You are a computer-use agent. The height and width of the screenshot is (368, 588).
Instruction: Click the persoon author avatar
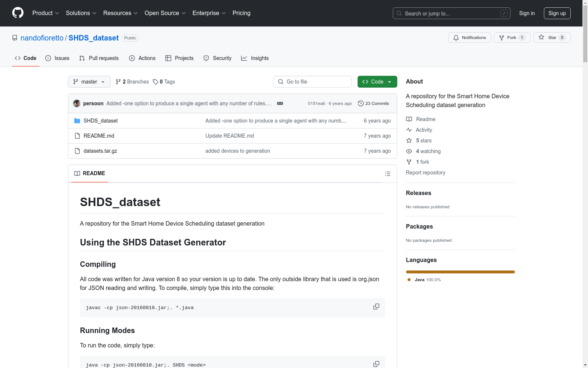[x=77, y=103]
